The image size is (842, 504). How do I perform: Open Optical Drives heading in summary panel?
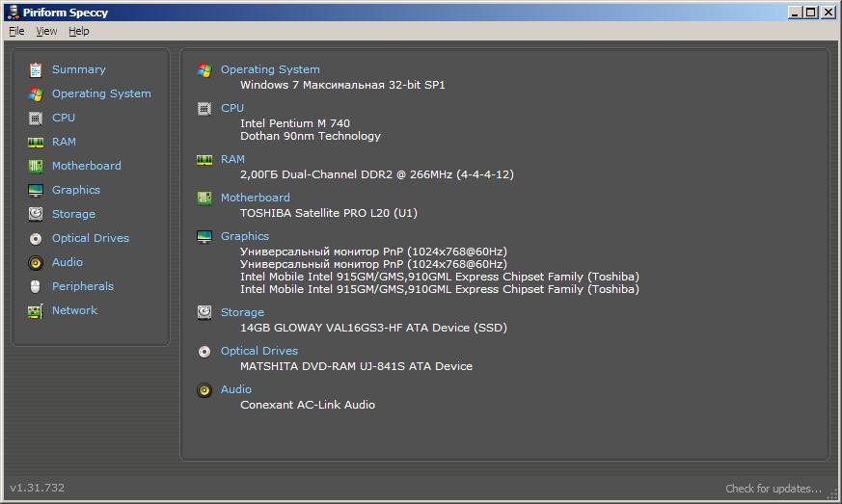tap(259, 351)
